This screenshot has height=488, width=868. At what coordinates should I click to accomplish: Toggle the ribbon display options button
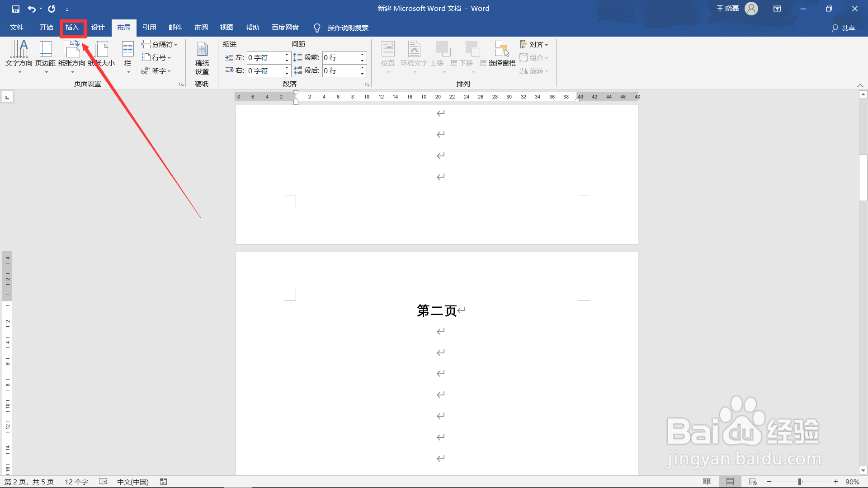pyautogui.click(x=777, y=9)
